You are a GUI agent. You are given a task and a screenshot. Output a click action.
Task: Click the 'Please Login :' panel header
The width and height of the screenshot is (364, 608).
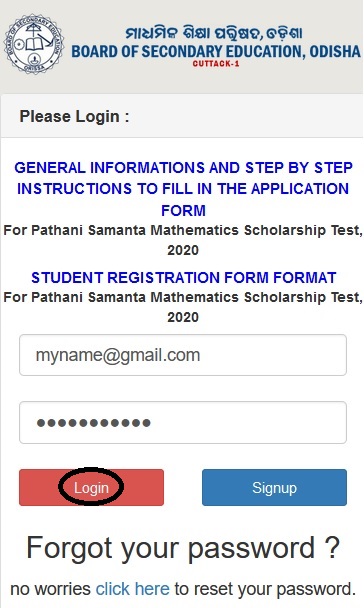(x=182, y=116)
